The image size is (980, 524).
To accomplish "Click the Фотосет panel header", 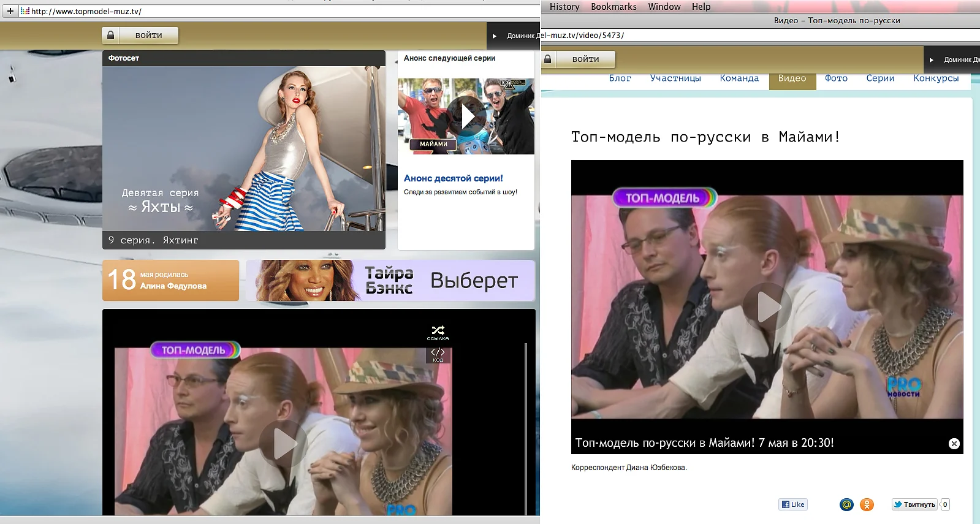I will point(244,58).
